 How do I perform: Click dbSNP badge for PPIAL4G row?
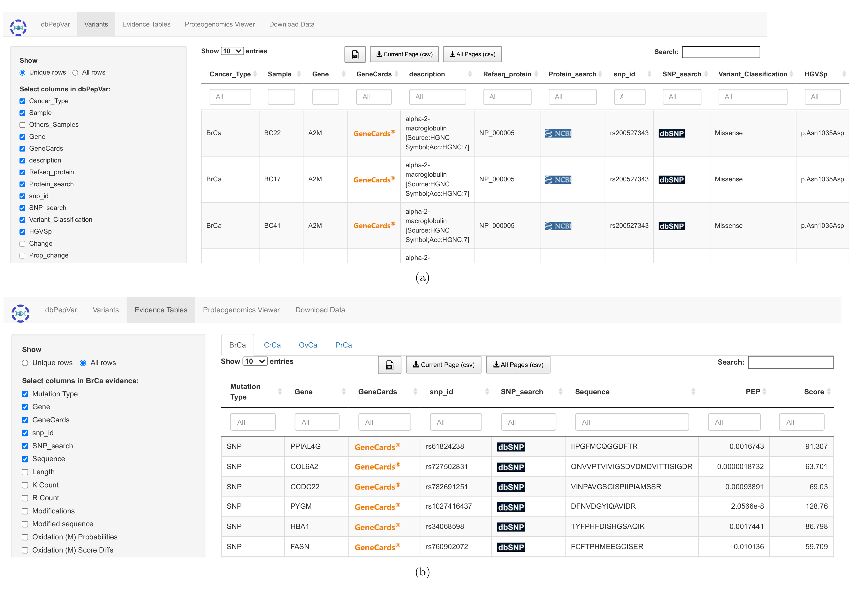tap(511, 447)
